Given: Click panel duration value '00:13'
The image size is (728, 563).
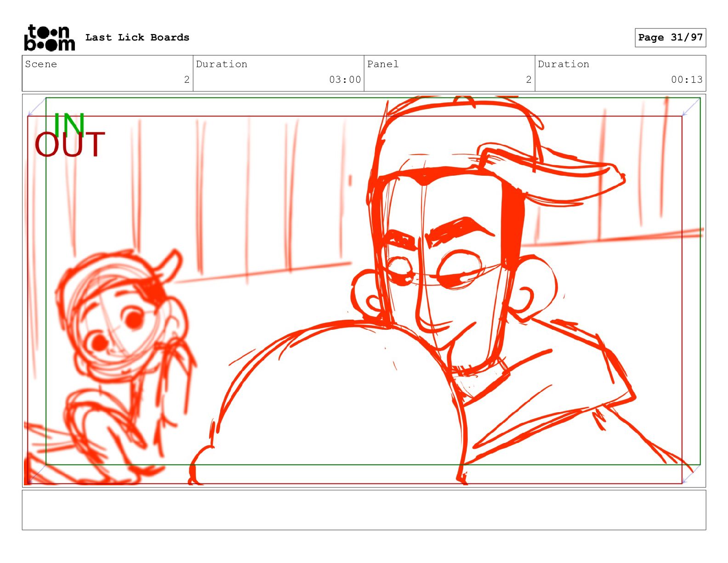Looking at the screenshot, I should (x=687, y=80).
